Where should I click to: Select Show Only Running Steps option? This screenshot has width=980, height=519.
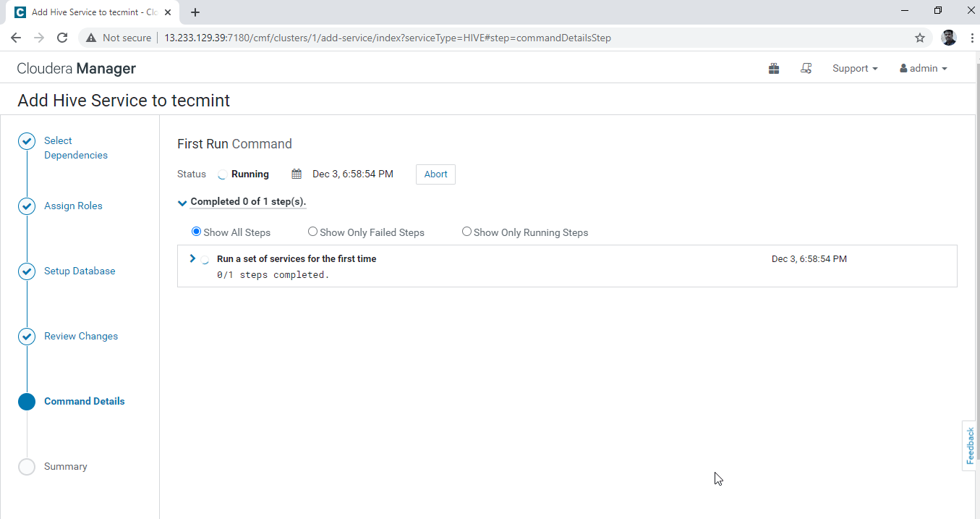click(466, 232)
